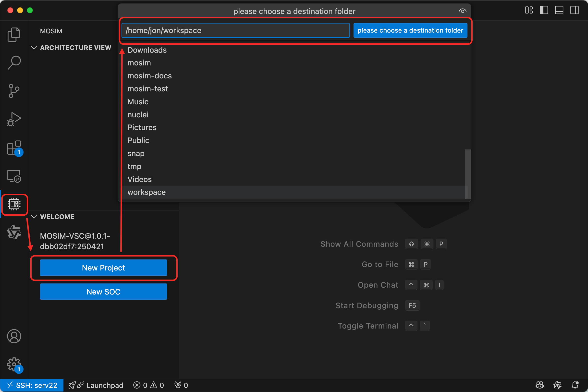Click the MOSIM-VSC@1.0.1 version text
588x392 pixels.
(75, 241)
